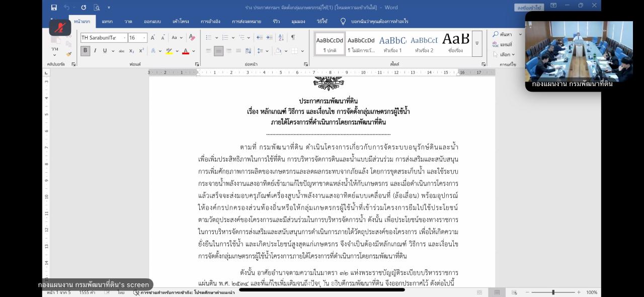Expand the bullet list options

click(216, 37)
